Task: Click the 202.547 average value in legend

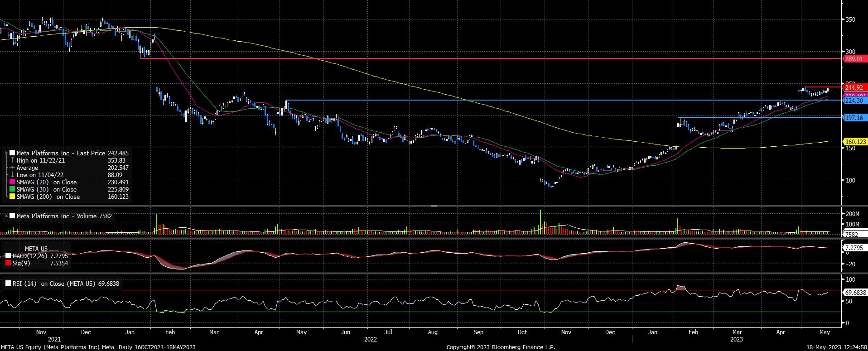Action: (x=118, y=168)
